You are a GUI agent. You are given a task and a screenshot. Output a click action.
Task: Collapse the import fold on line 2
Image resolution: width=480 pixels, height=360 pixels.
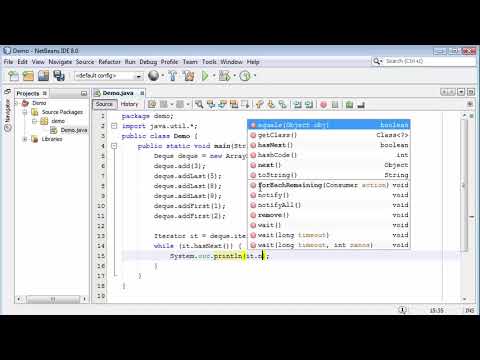click(x=114, y=126)
